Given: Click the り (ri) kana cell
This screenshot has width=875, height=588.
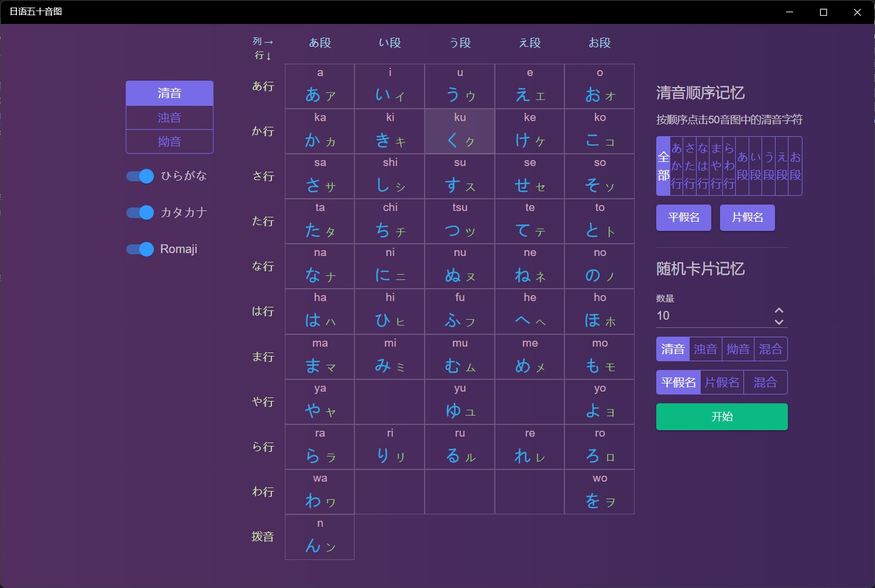Looking at the screenshot, I should click(x=390, y=447).
